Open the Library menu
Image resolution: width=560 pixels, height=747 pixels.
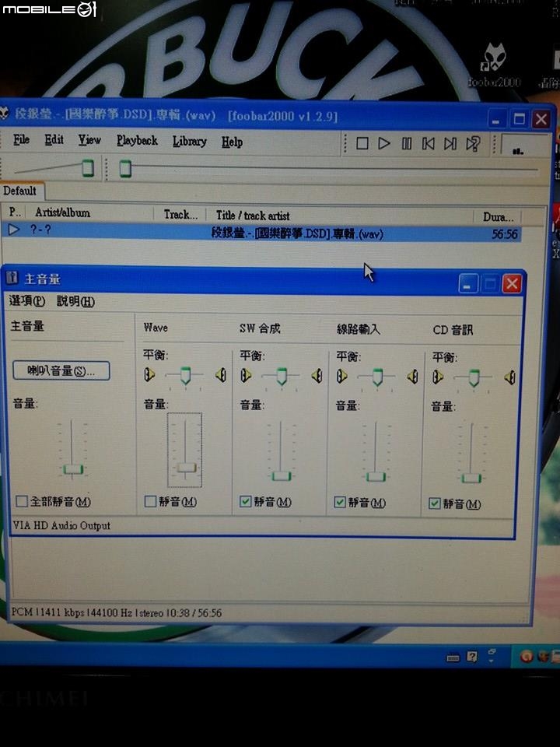pyautogui.click(x=190, y=142)
